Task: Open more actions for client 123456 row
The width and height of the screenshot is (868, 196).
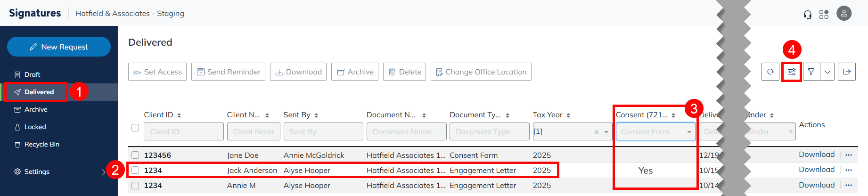Action: [849, 155]
